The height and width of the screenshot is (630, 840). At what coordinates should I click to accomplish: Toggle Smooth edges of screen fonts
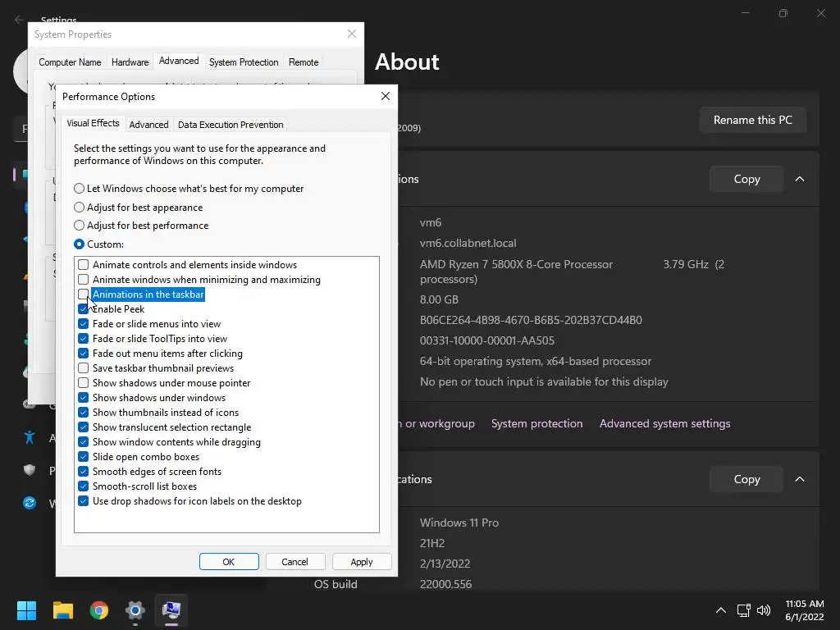tap(83, 472)
